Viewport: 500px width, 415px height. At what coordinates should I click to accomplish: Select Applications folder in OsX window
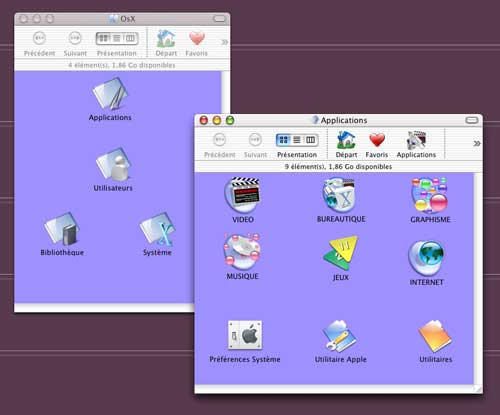coord(110,94)
